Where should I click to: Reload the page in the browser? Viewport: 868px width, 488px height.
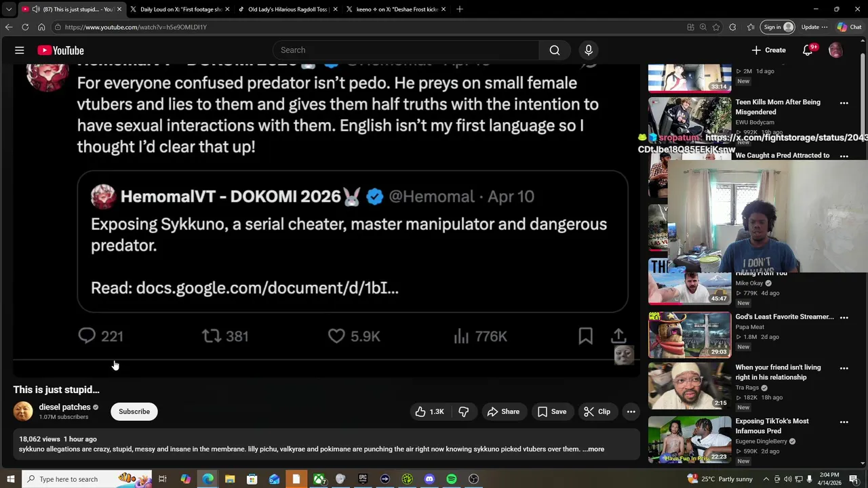[x=25, y=27]
